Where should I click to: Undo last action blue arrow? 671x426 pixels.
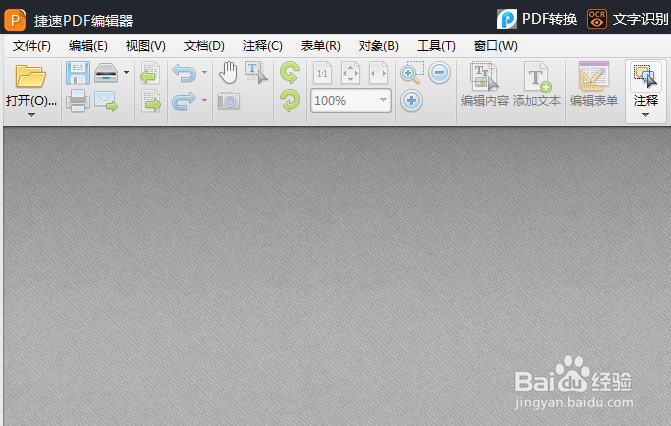coord(184,73)
